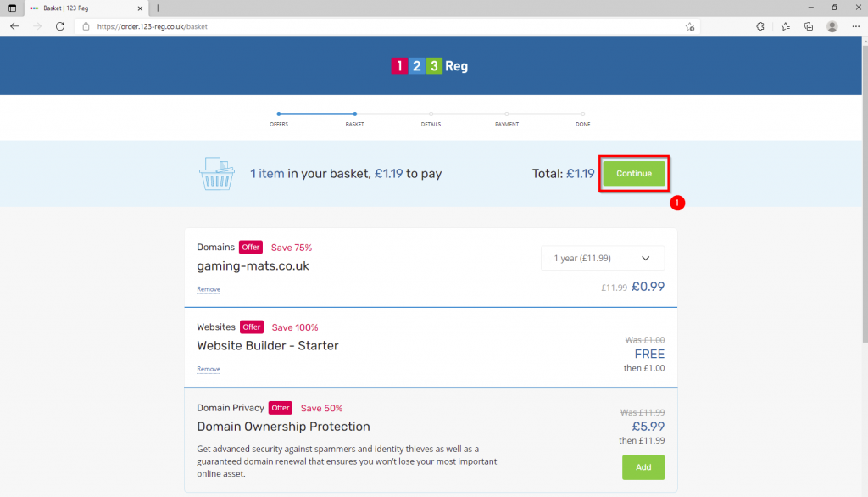Click the 'Total: £1.19' text
The height and width of the screenshot is (497, 868).
click(563, 173)
